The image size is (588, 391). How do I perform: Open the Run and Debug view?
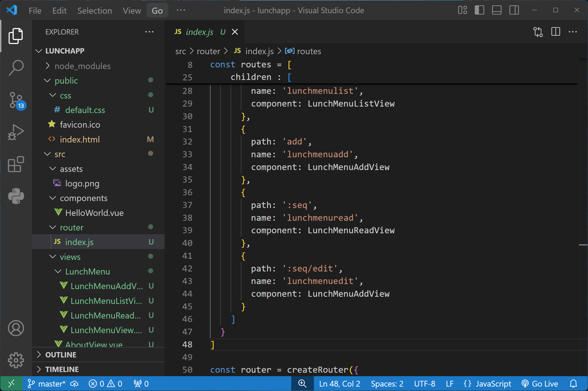coord(16,132)
